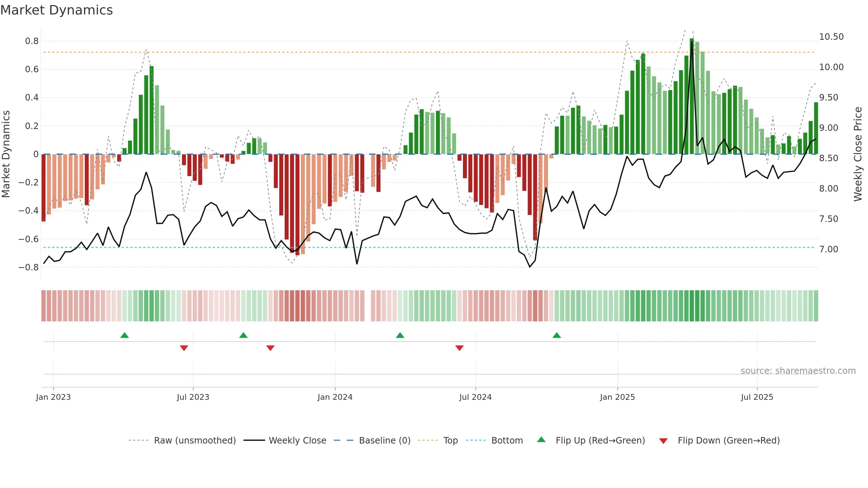Click the 9.50 price axis label
Screen dimensions: 868x488
click(829, 98)
